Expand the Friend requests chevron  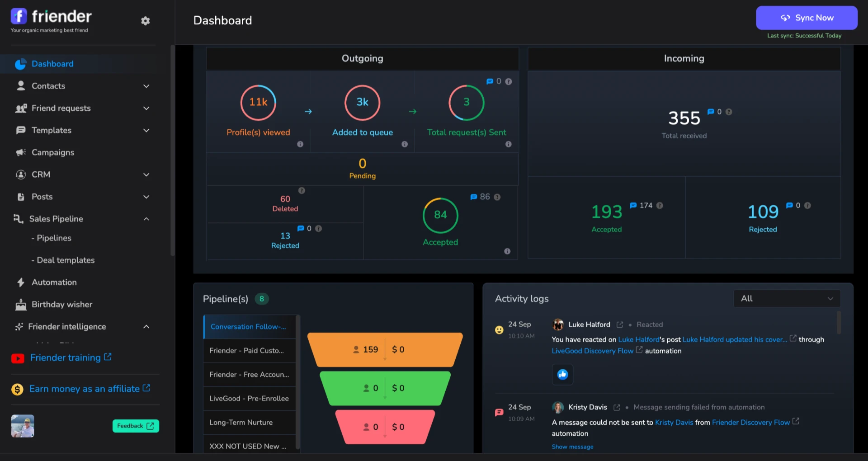click(x=146, y=108)
